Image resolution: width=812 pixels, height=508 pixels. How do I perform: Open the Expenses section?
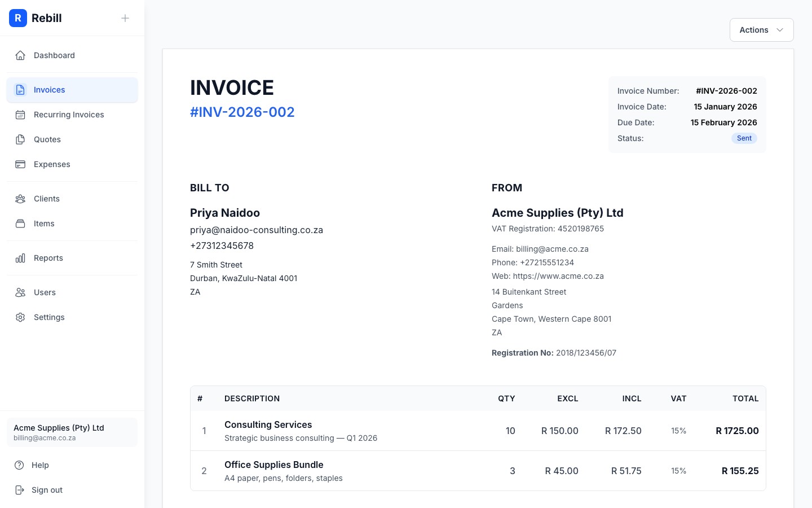[x=51, y=164]
